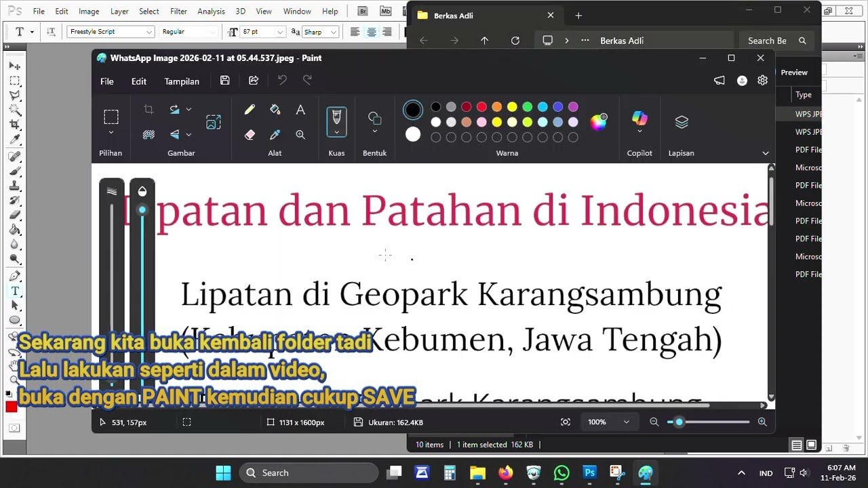Select Photoshop Paint Bucket tool
Screen dimensions: 868x488
pos(14,230)
